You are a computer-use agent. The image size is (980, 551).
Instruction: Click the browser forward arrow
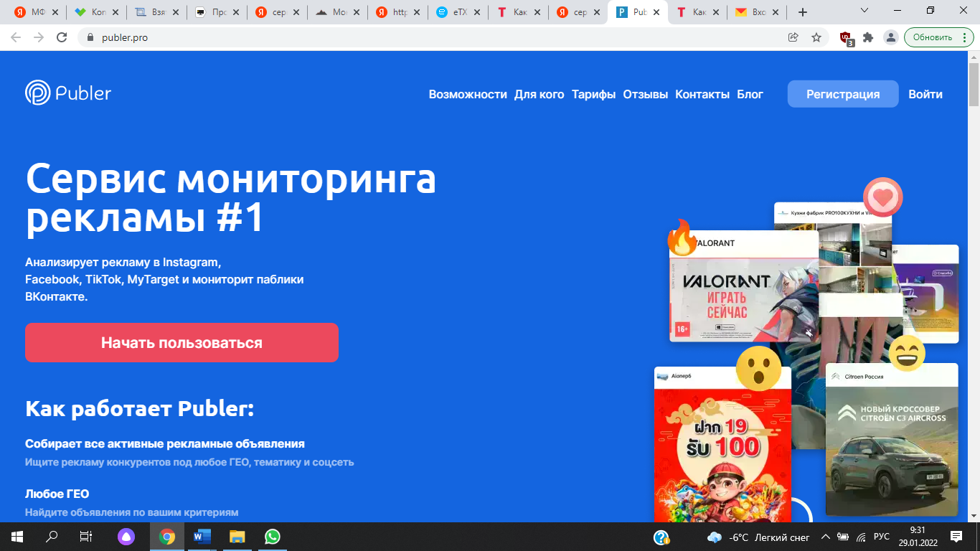click(x=39, y=37)
